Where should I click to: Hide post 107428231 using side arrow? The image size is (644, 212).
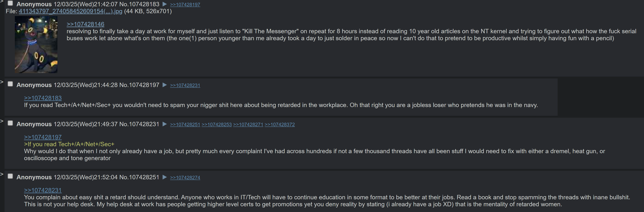[x=2, y=121]
